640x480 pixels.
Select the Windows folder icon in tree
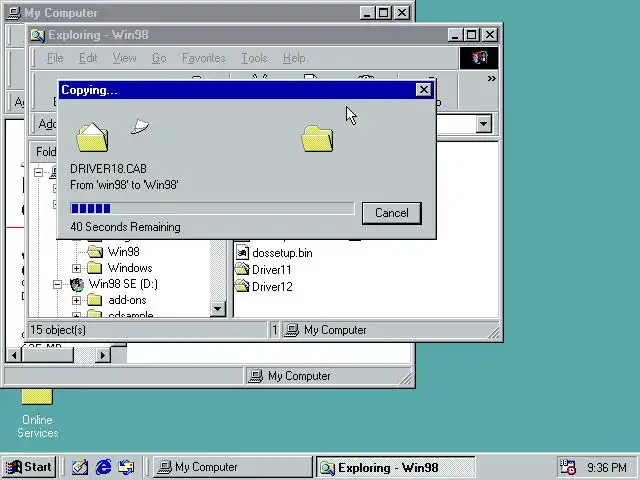(95, 268)
